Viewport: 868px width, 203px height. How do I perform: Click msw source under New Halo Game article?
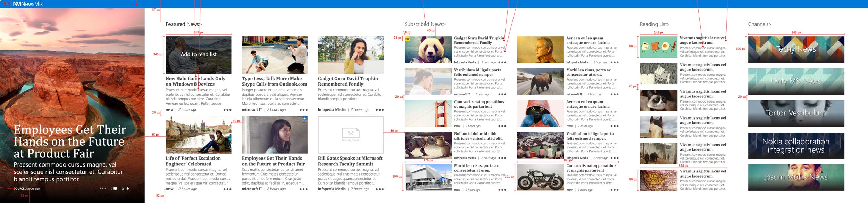tap(169, 110)
